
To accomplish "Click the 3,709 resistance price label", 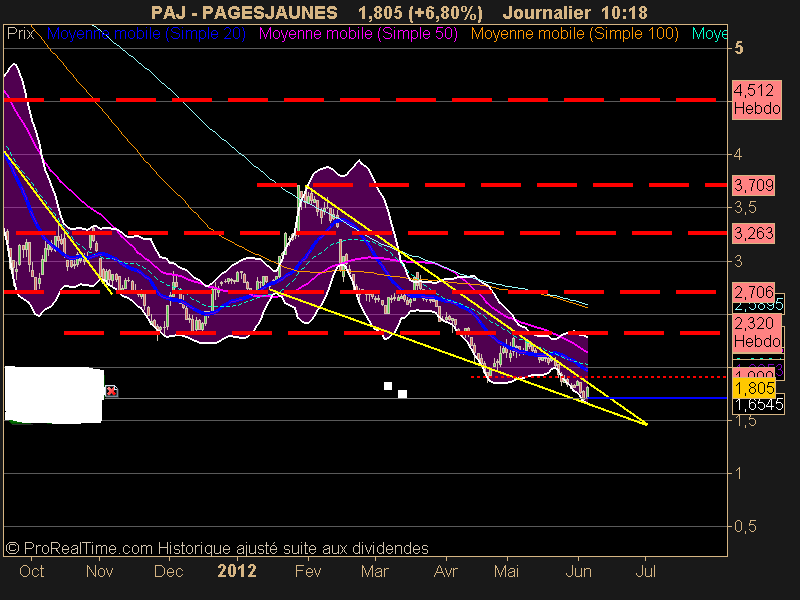I will 754,185.
